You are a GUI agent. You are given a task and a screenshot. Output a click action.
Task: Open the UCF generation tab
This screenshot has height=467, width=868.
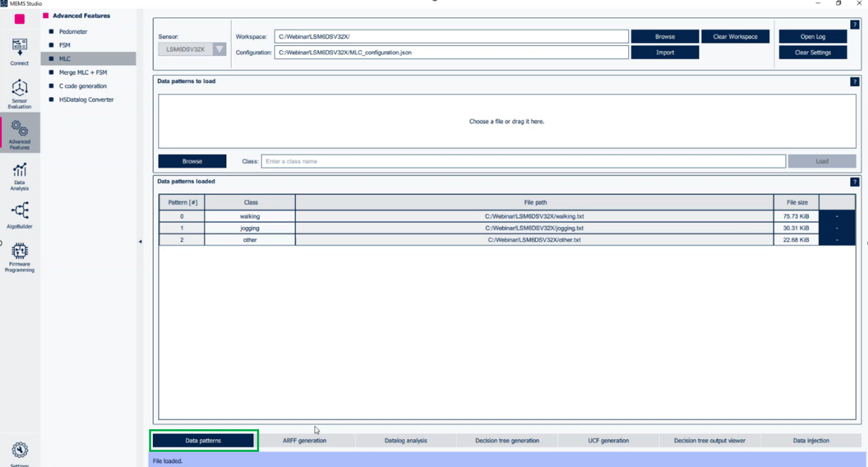pyautogui.click(x=608, y=440)
